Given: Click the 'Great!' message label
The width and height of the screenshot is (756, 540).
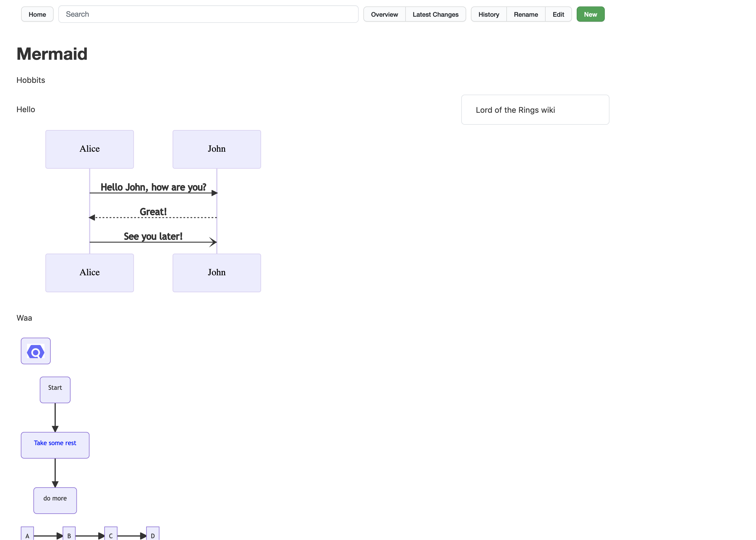Looking at the screenshot, I should [x=153, y=212].
